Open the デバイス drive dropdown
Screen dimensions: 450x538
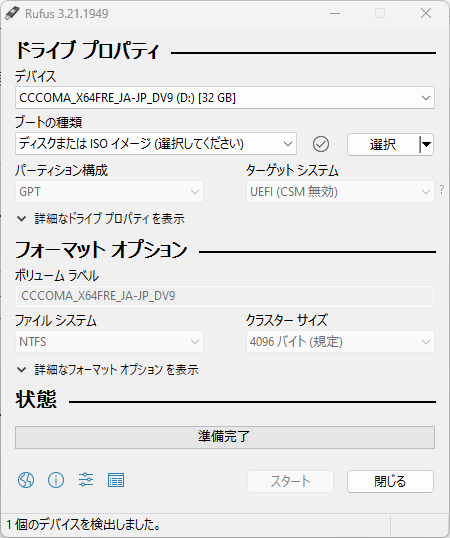pyautogui.click(x=225, y=98)
